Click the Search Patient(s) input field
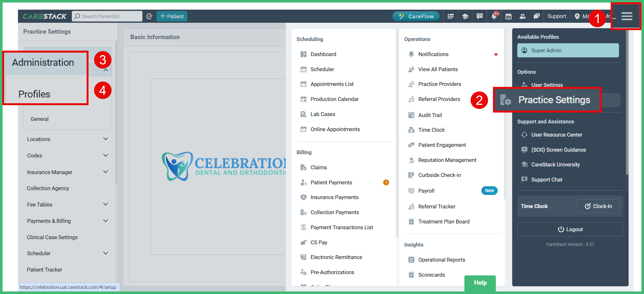 click(x=107, y=16)
